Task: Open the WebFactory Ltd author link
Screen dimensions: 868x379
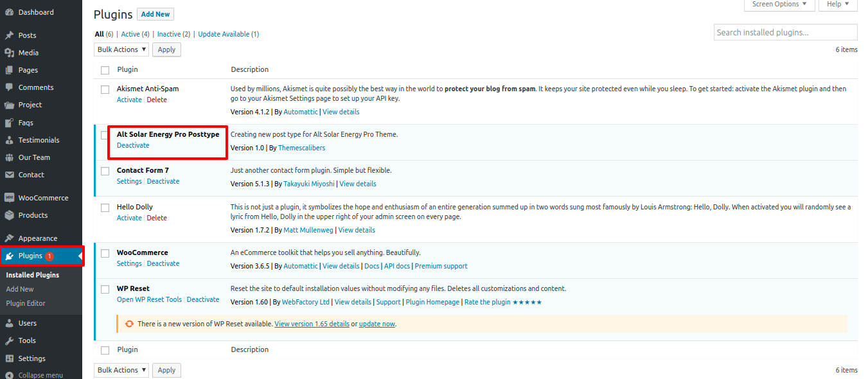Action: point(306,302)
